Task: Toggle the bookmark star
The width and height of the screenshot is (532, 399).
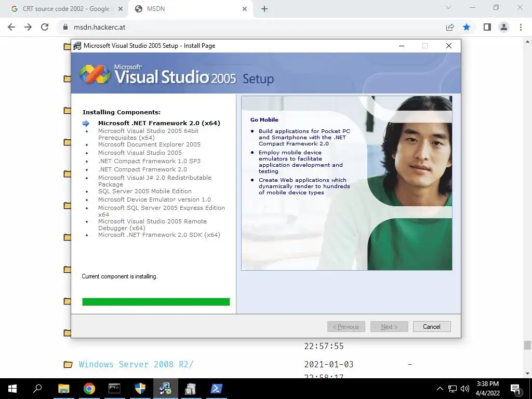Action: click(x=467, y=27)
